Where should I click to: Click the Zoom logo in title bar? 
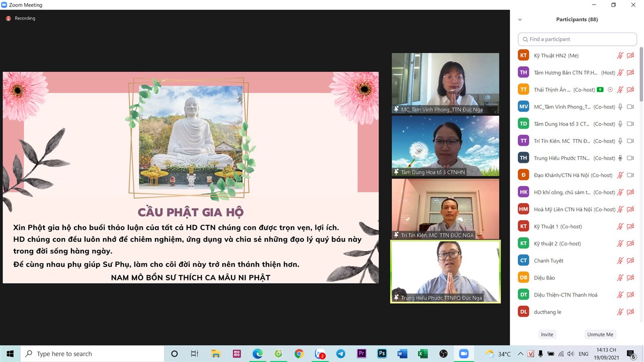click(x=5, y=5)
